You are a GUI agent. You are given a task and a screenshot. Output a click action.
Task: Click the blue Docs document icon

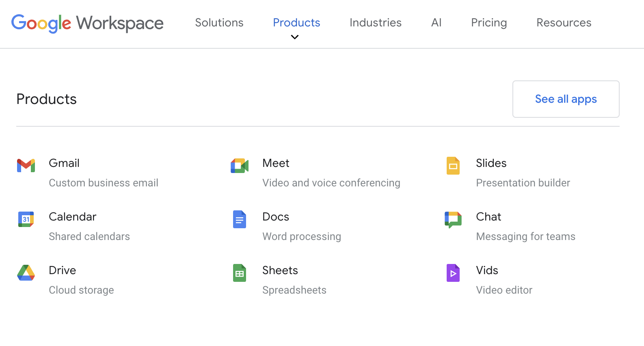pos(240,219)
